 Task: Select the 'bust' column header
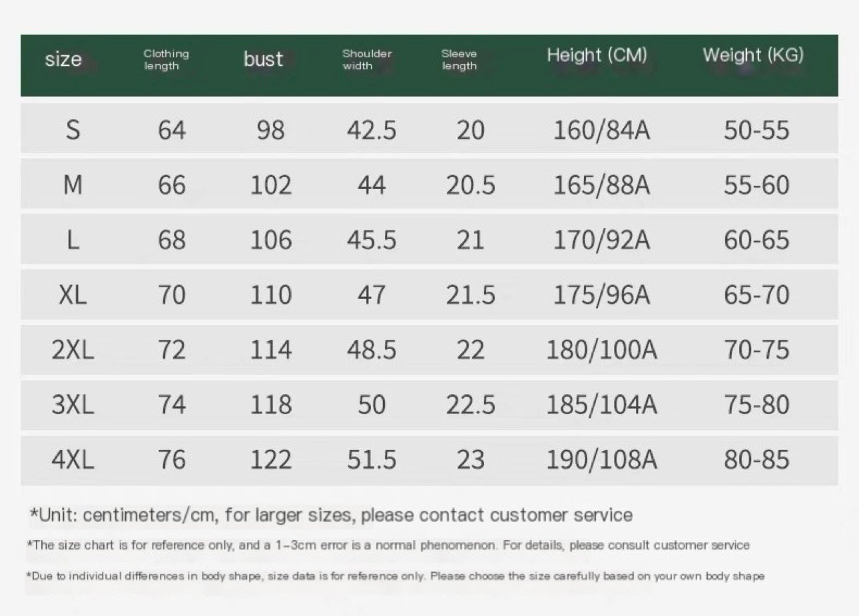[263, 59]
